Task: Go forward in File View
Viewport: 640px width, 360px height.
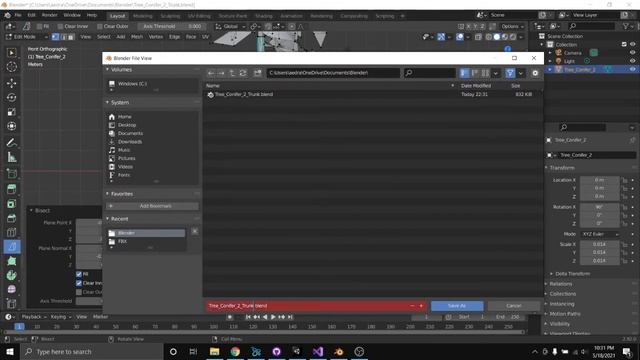Action: coord(221,73)
